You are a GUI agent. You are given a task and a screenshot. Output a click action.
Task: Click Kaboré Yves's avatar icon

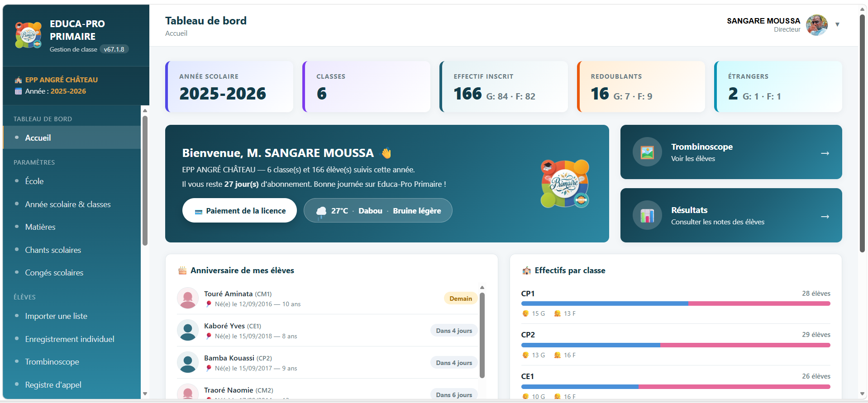click(x=188, y=330)
